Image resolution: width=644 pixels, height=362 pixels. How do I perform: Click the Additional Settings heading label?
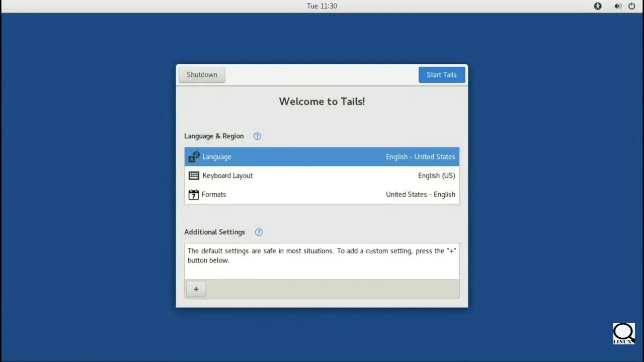tap(215, 232)
